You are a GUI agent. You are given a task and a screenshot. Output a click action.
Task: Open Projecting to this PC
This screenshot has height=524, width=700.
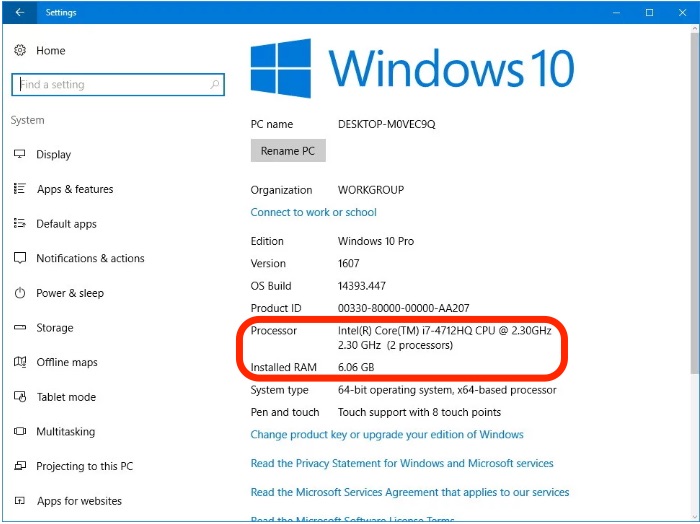(84, 466)
